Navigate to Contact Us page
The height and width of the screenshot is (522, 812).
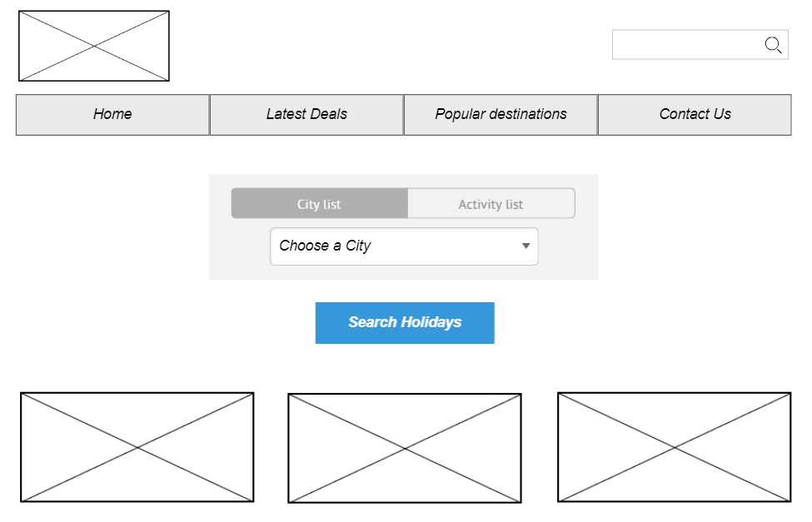(x=695, y=115)
